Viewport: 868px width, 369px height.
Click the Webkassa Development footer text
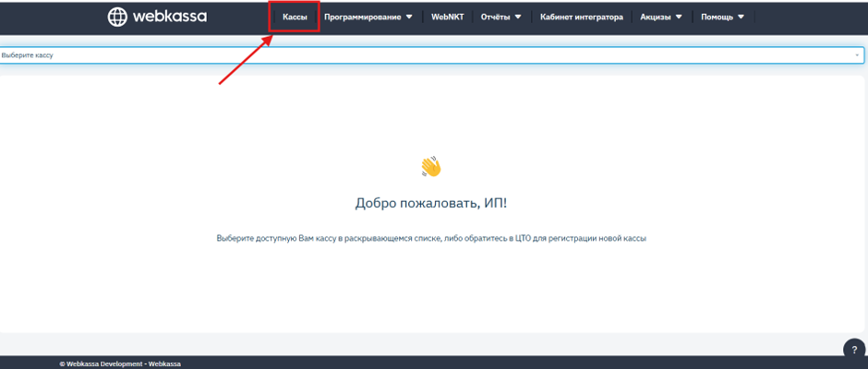(x=120, y=364)
